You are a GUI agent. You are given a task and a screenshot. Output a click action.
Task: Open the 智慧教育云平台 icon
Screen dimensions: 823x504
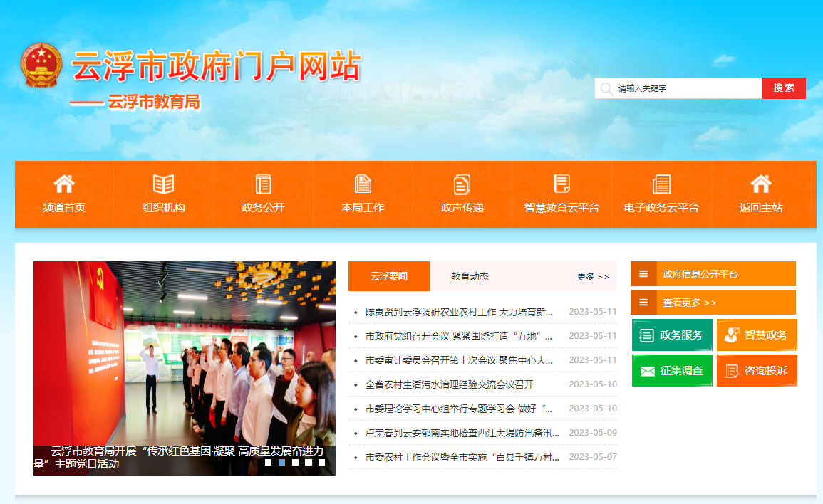(x=561, y=184)
